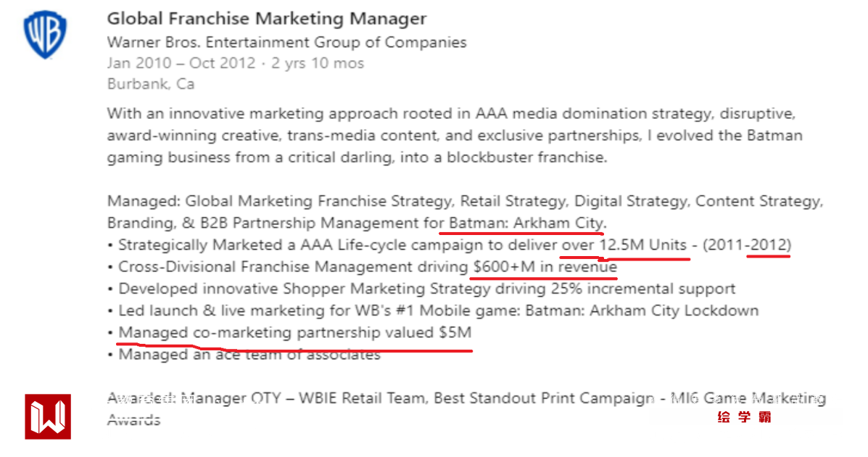Click the 2 yrs 10 mos duration text
This screenshot has height=457, width=868.
point(318,63)
